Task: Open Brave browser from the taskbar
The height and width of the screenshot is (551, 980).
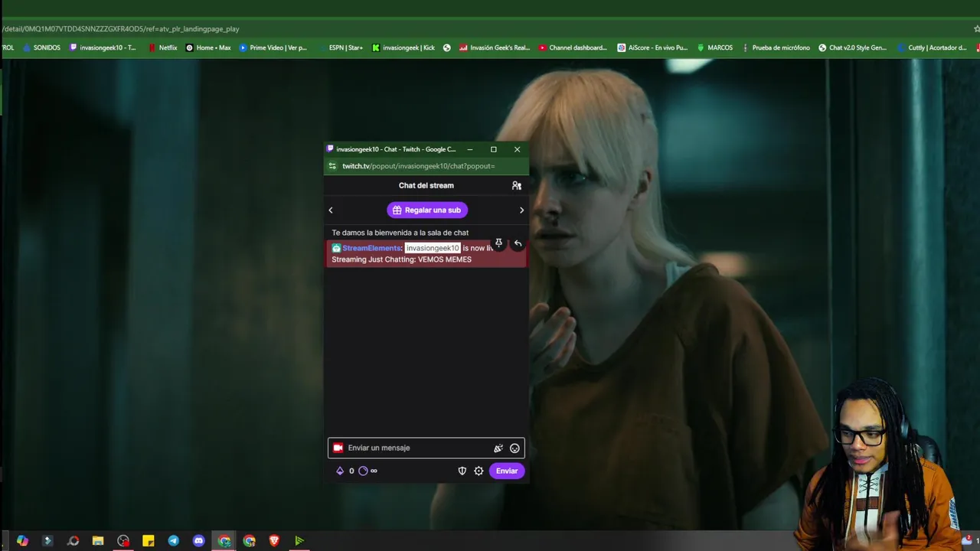Action: pos(274,541)
